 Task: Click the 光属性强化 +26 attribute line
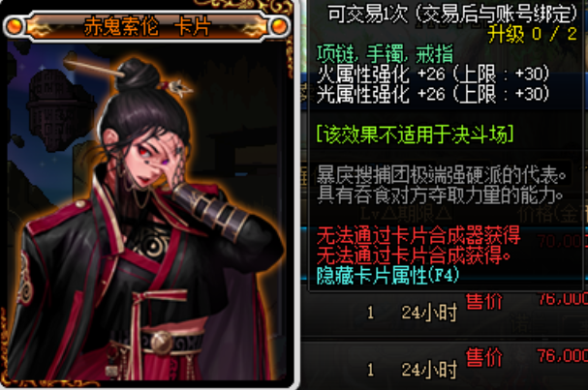pyautogui.click(x=433, y=94)
